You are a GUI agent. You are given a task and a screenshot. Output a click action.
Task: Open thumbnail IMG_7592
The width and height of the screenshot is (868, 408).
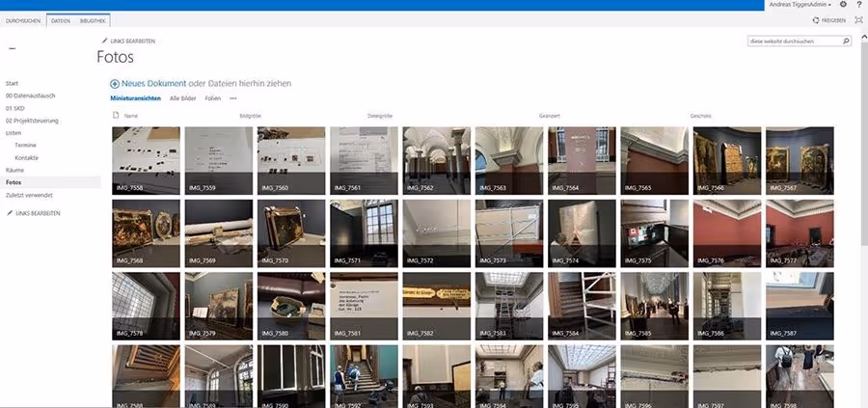(364, 376)
